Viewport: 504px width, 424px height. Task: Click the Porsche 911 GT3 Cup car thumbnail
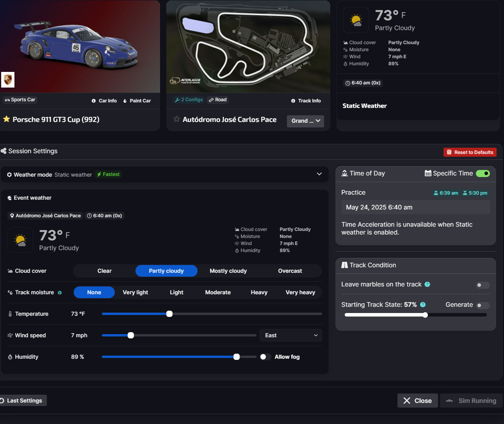[x=80, y=47]
